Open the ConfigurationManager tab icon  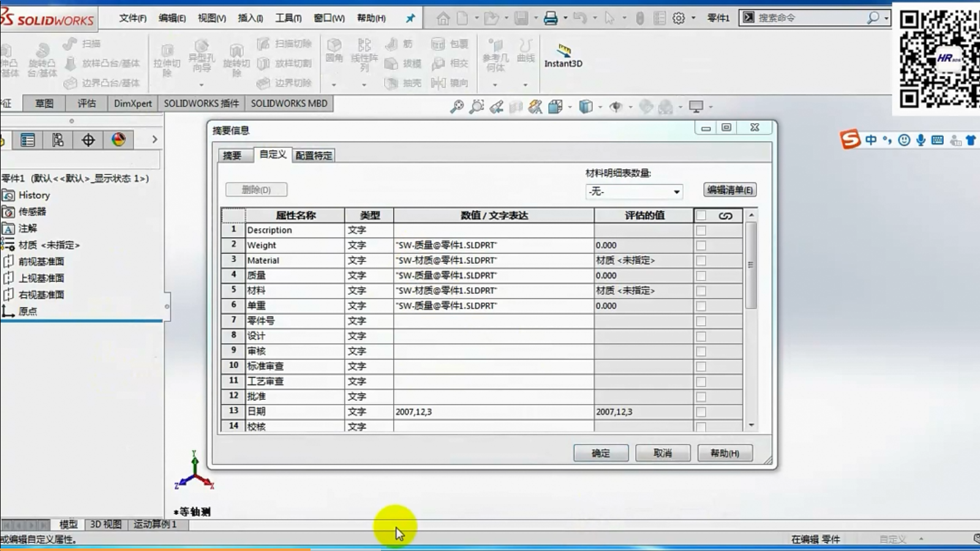click(x=58, y=140)
